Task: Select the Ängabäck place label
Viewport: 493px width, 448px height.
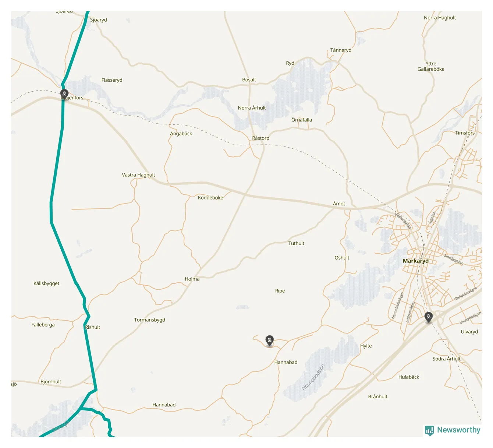Action: [181, 134]
